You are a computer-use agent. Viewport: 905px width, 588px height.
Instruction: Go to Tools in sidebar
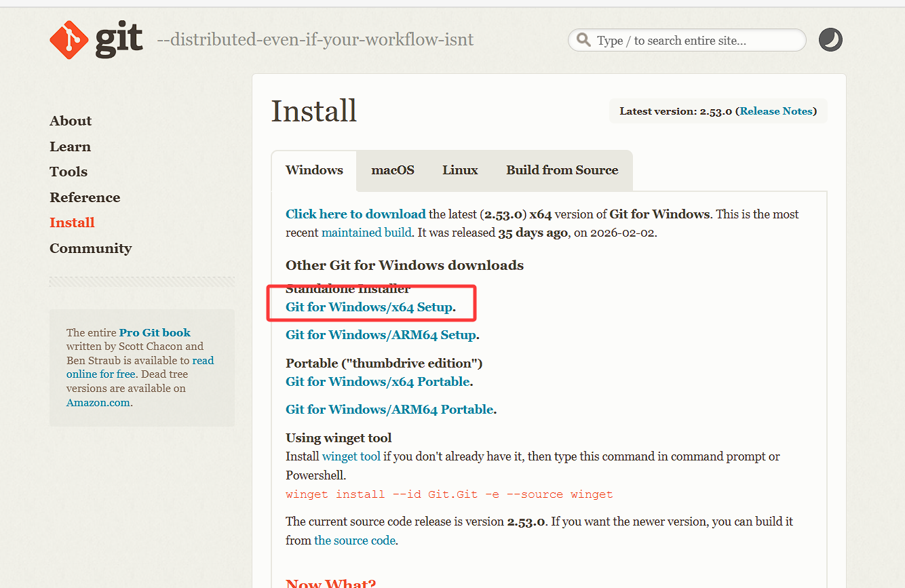click(x=69, y=172)
